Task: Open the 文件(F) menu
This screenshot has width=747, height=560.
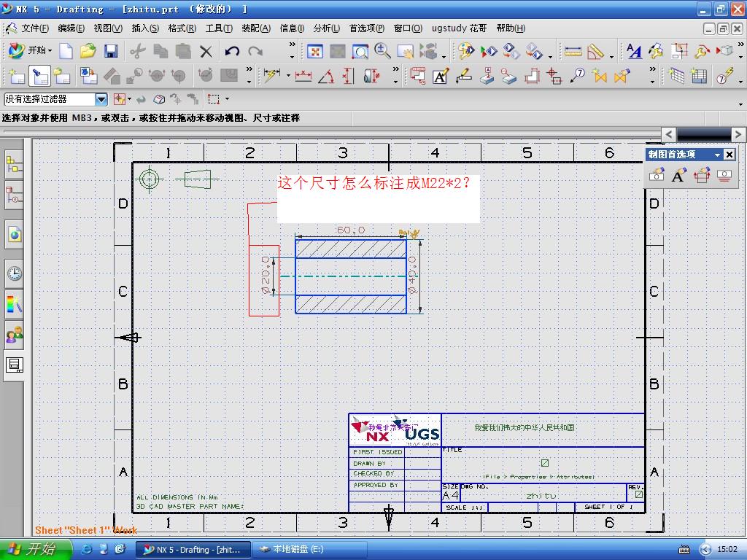Action: (x=35, y=28)
